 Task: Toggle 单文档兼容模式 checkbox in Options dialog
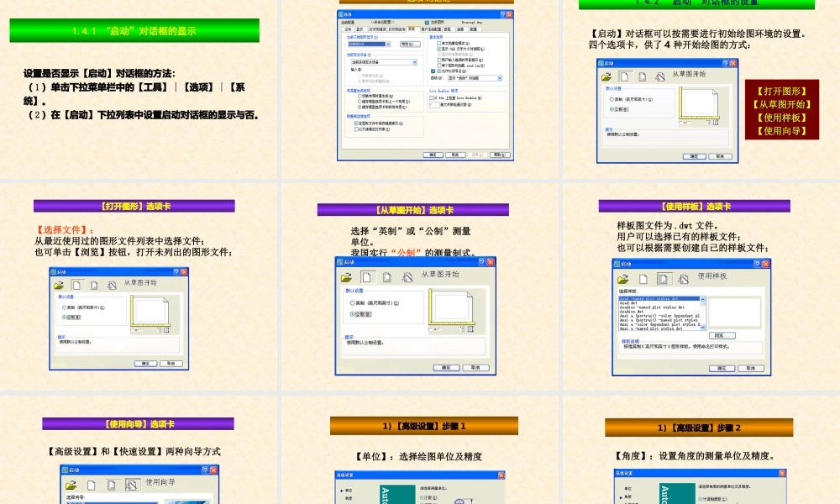coord(439,43)
